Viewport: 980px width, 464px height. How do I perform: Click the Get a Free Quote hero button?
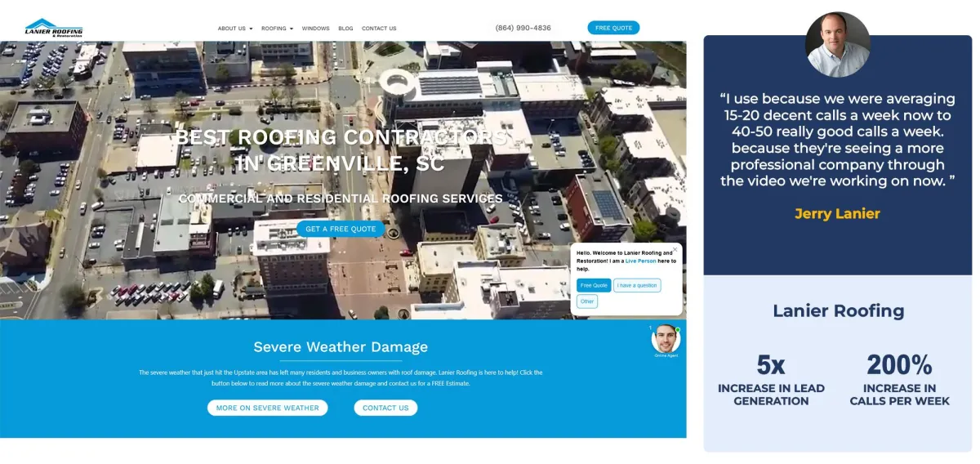341,229
